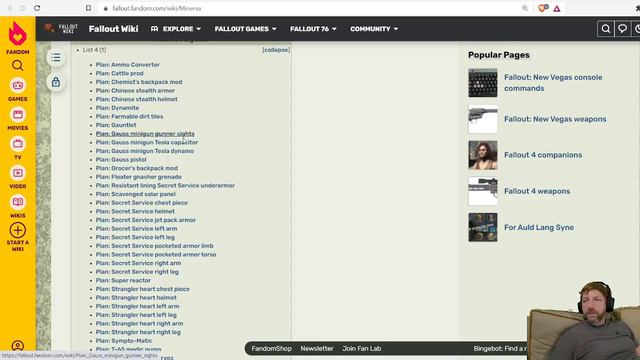Open Plan: Grocer's backpack mod link
The image size is (640, 360).
(x=137, y=168)
